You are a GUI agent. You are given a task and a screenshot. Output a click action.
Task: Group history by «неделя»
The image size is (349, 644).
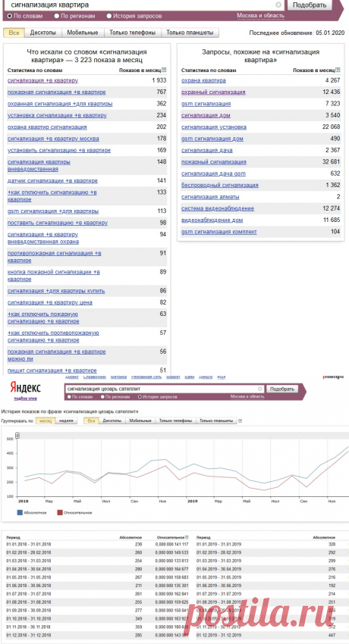tap(66, 420)
